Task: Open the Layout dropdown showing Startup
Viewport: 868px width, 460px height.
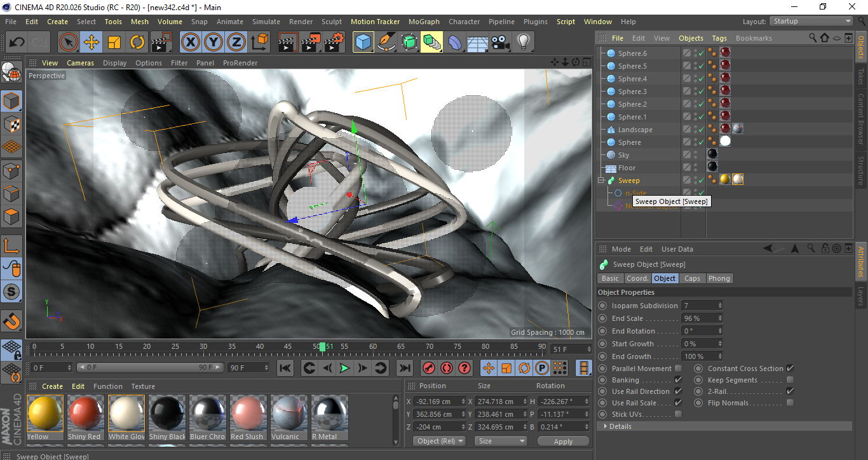Action: [811, 21]
